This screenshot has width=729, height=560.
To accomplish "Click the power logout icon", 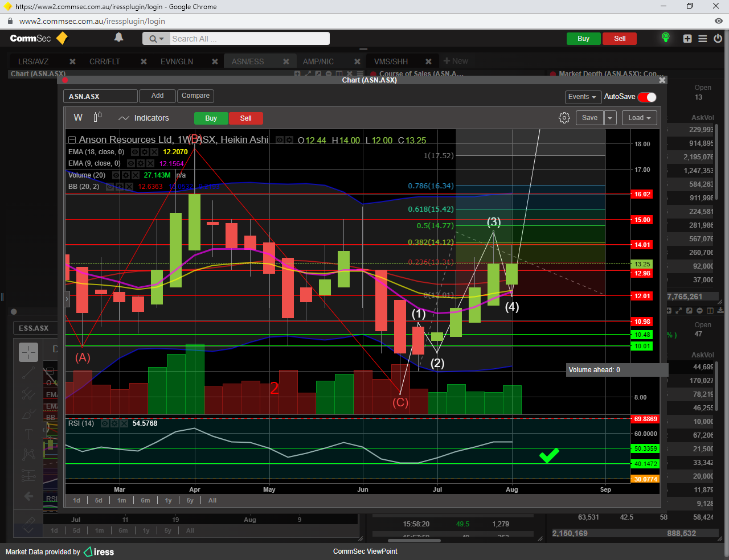I will click(x=718, y=39).
